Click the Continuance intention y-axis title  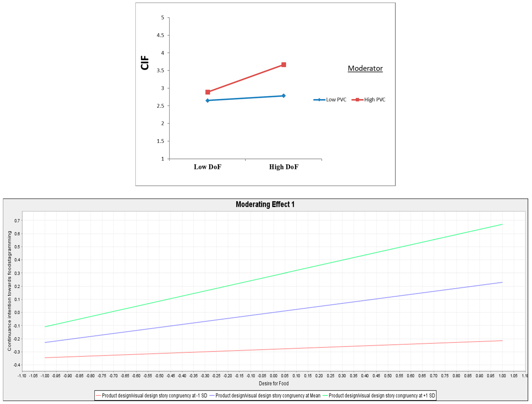9,291
